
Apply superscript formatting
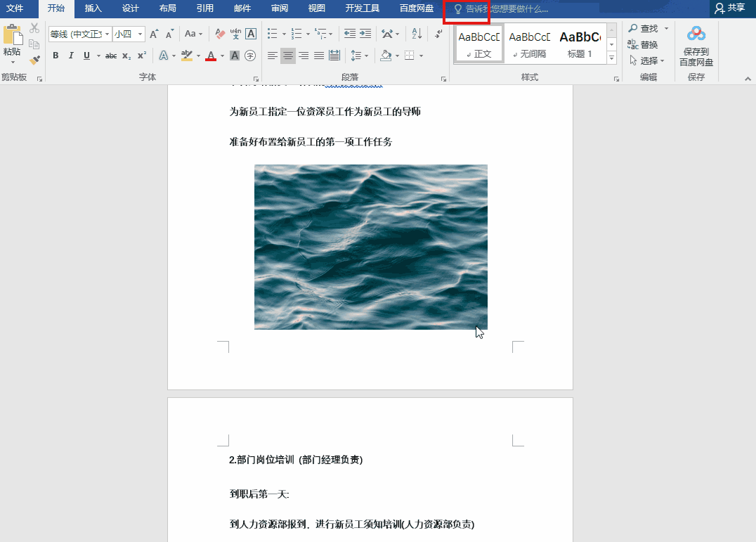point(142,56)
